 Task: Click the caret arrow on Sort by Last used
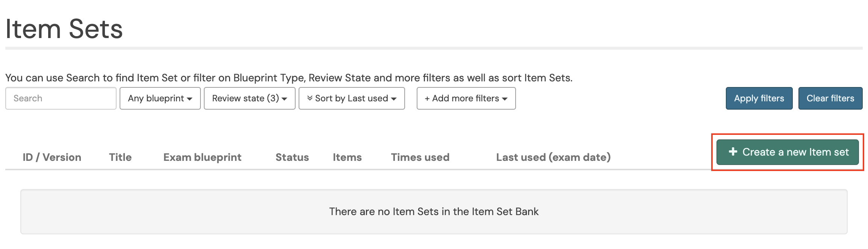coord(394,98)
